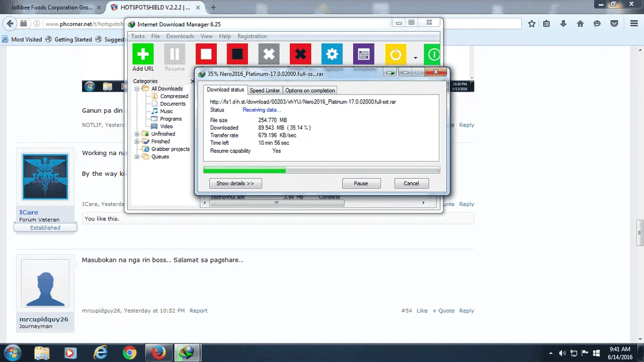Click + Quote on post #54
Viewport: 644px width, 362px height.
click(443, 311)
